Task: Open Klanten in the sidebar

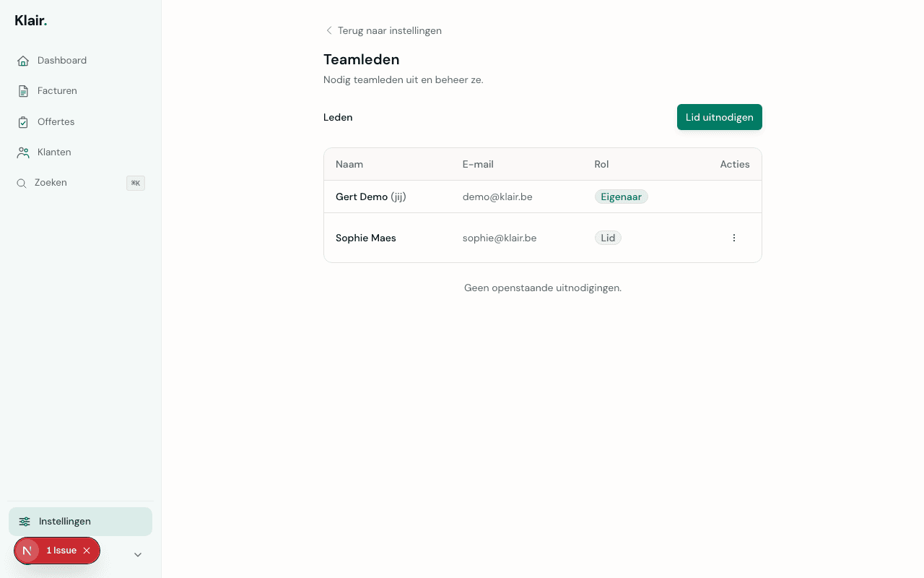Action: [x=54, y=152]
